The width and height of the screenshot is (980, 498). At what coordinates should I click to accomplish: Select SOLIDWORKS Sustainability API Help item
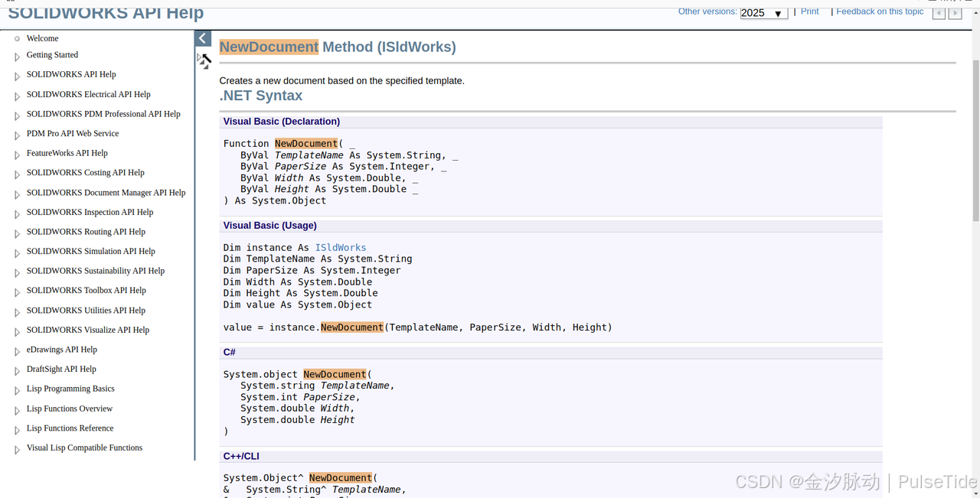point(96,271)
